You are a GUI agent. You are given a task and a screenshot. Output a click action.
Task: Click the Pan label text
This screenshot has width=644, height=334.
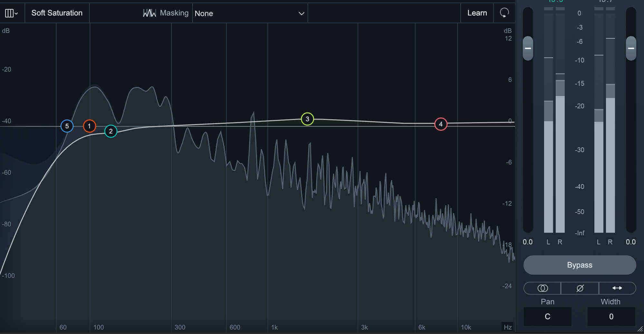[548, 302]
